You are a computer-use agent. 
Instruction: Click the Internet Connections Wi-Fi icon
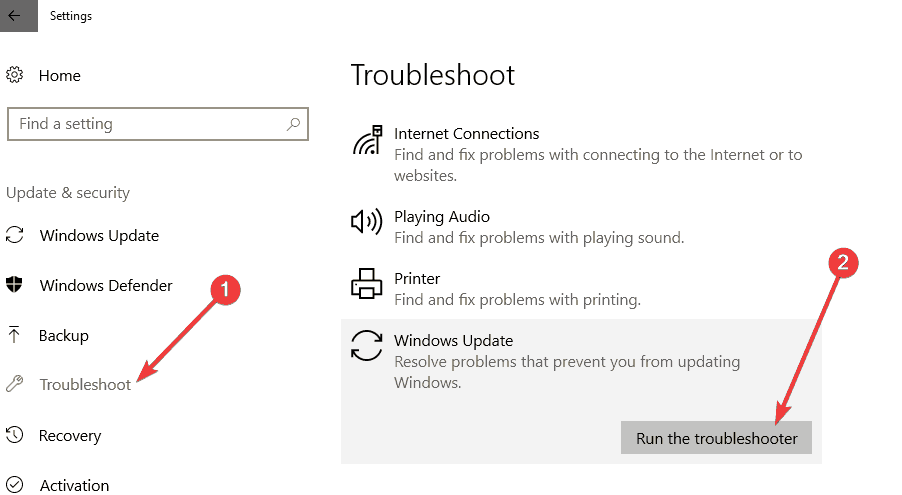(367, 141)
